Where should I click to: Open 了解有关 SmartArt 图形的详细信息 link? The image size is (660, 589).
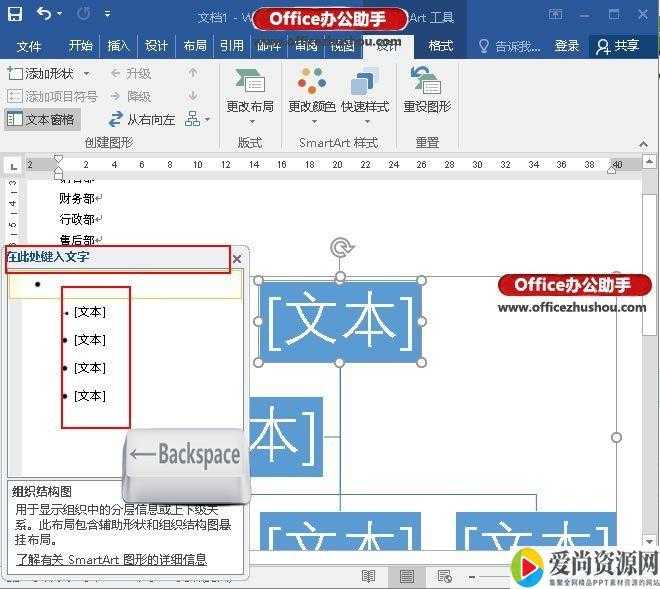coord(111,559)
